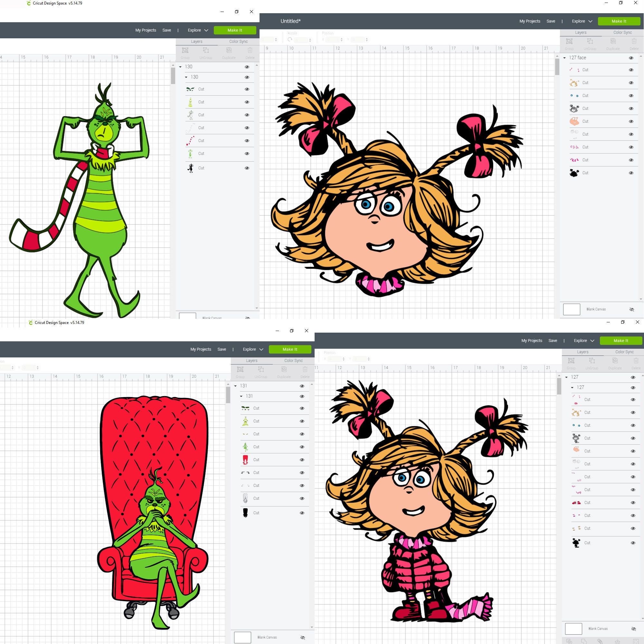This screenshot has height=644, width=644.
Task: Click the Group icon in the bottom-right 127 window
Action: click(x=571, y=361)
